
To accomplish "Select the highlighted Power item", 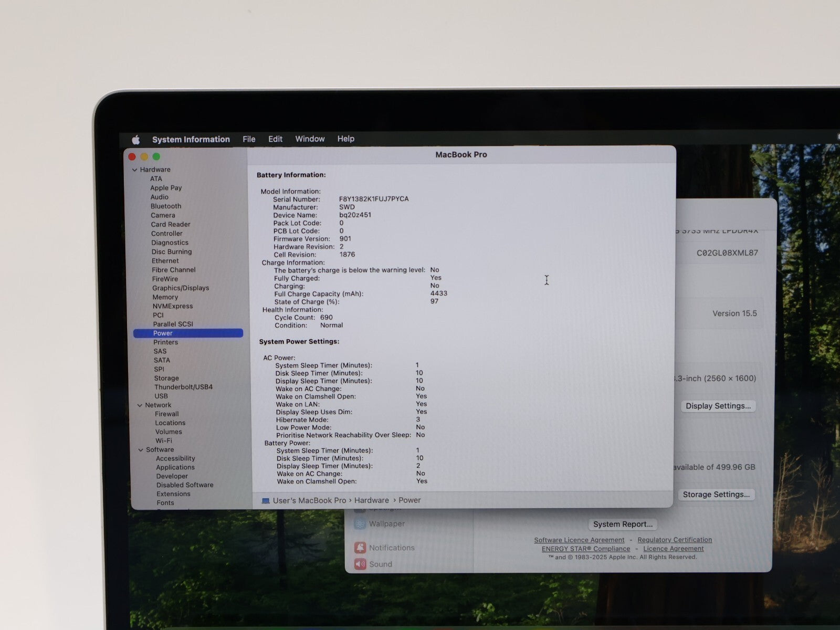I will pos(188,333).
